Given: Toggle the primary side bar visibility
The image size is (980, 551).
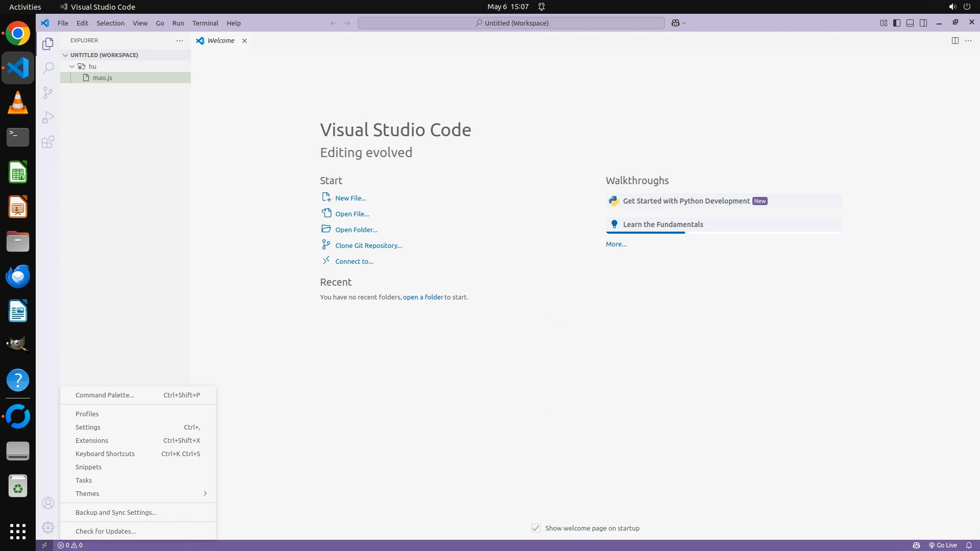Looking at the screenshot, I should click(897, 23).
